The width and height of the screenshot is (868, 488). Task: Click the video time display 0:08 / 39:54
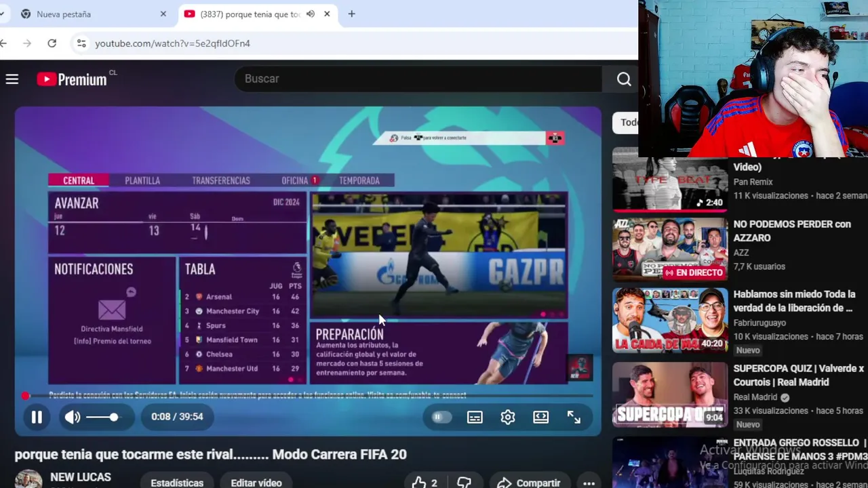click(x=177, y=417)
